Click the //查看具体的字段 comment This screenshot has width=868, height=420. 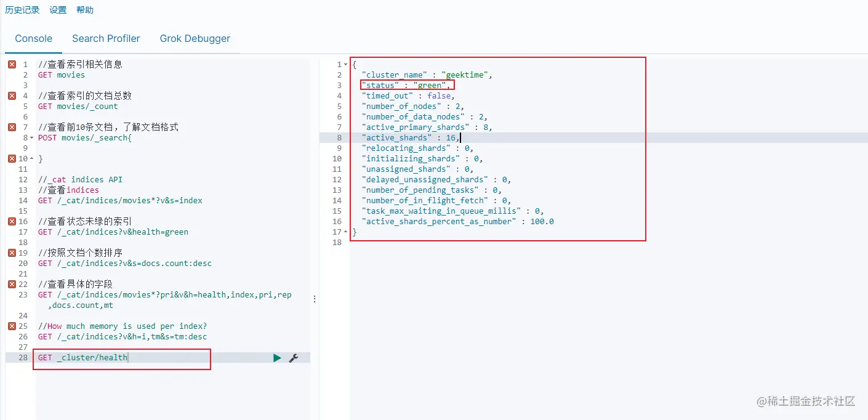coord(76,285)
